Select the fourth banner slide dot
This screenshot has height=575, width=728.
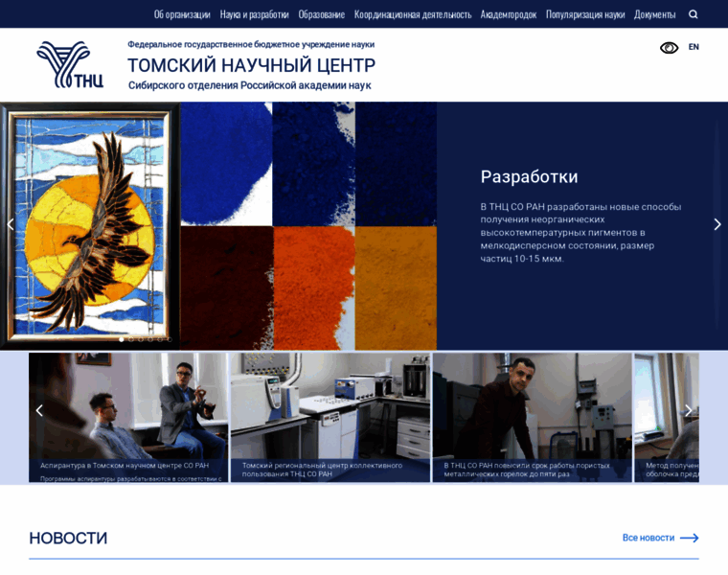[150, 339]
